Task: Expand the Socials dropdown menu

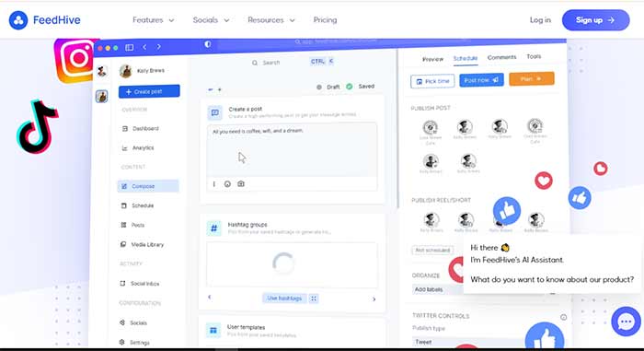Action: point(211,19)
